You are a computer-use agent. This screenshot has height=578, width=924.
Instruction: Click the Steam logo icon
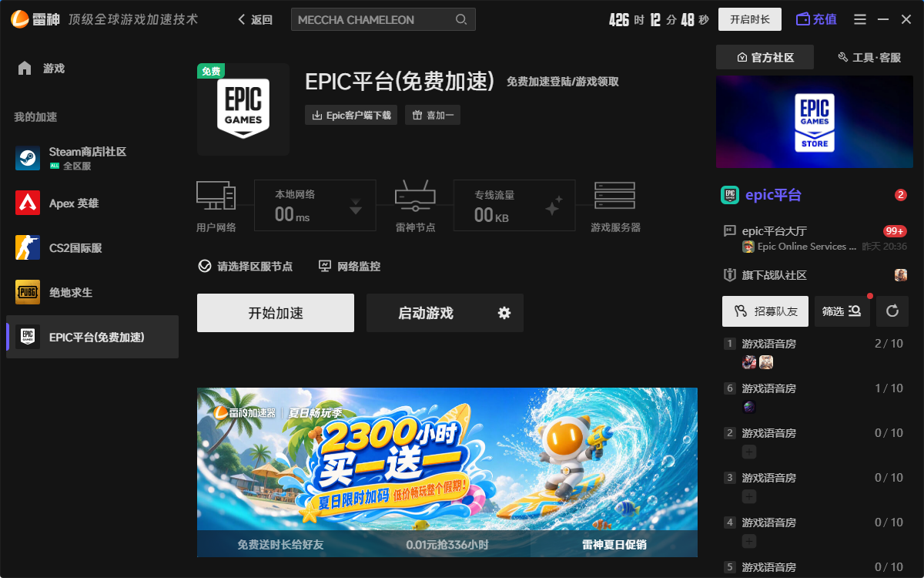[x=28, y=158]
